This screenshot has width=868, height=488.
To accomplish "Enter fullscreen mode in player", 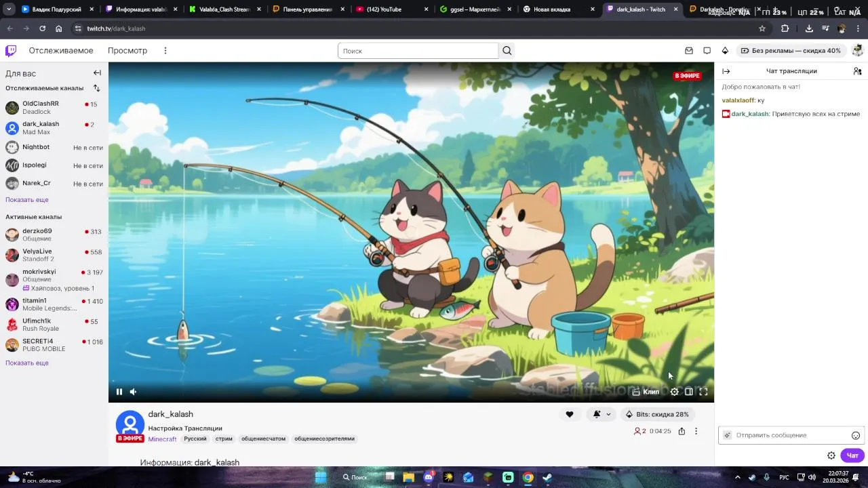I will (703, 392).
